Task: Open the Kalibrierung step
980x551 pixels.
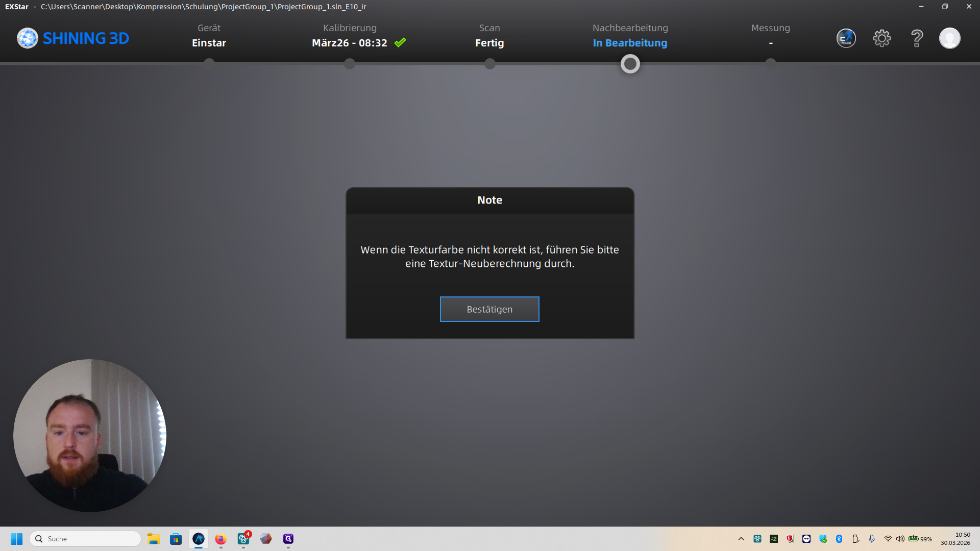Action: pos(350,36)
